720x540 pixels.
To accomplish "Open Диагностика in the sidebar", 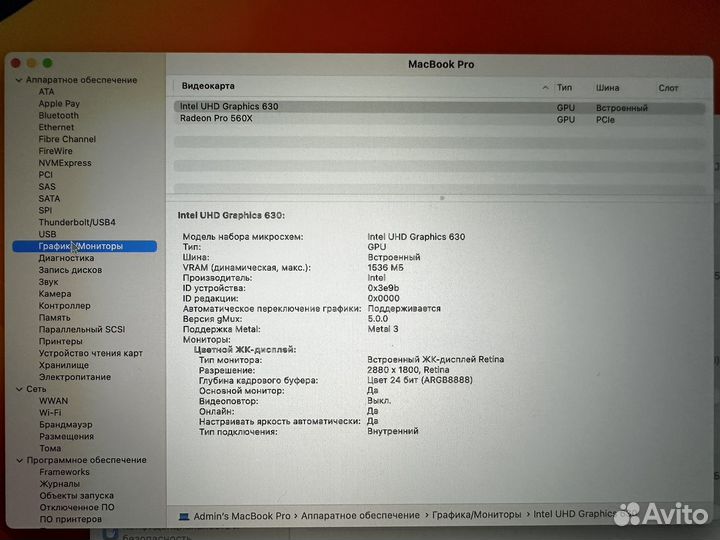I will pyautogui.click(x=66, y=258).
